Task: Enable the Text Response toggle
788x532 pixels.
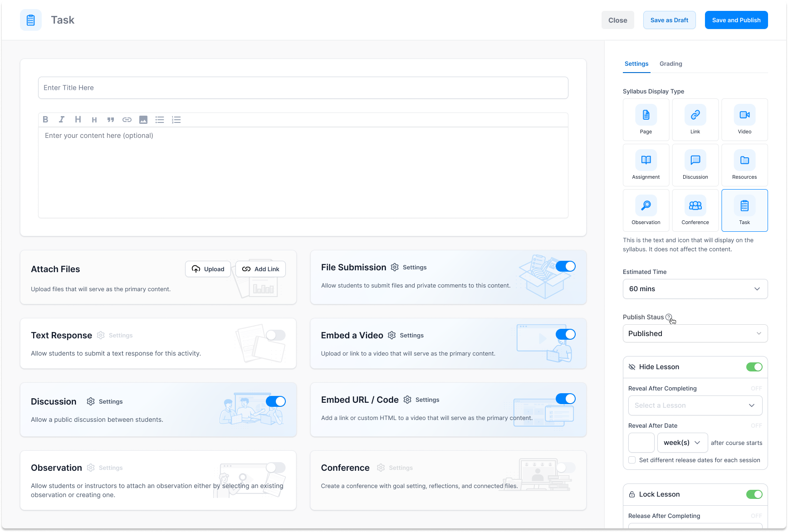Action: [x=276, y=336]
